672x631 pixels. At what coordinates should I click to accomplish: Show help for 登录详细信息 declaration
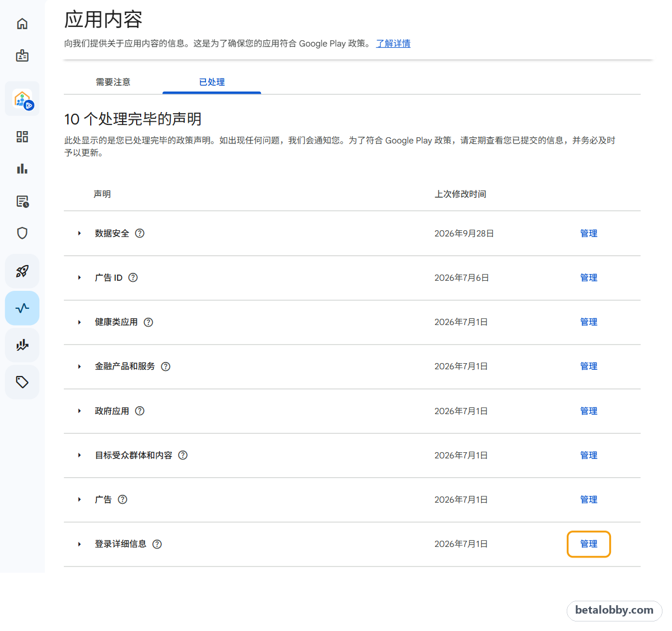tap(157, 544)
